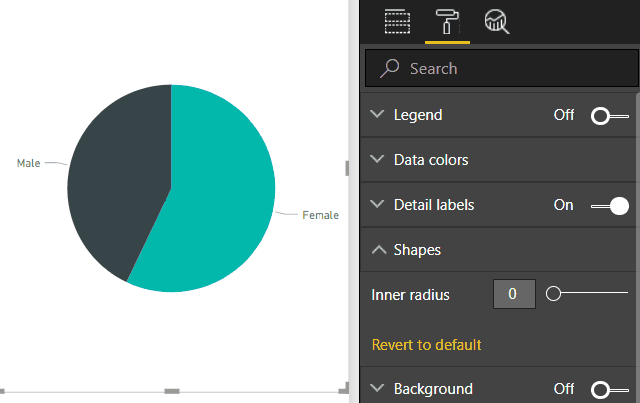Viewport: 640px width, 403px height.
Task: Click the visual's bottom-right corner handle
Action: (x=345, y=388)
